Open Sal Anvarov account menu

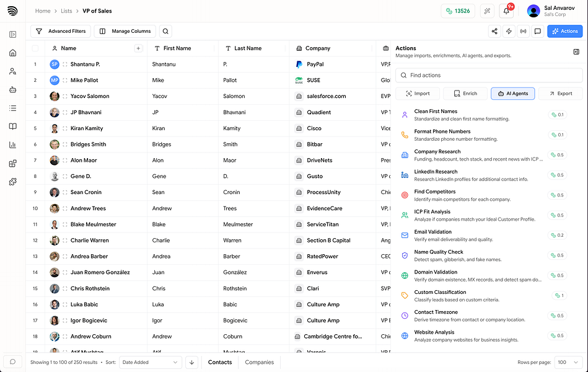coord(551,11)
